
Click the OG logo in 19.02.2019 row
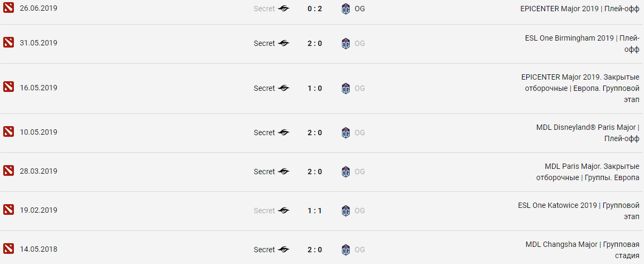[x=346, y=211]
